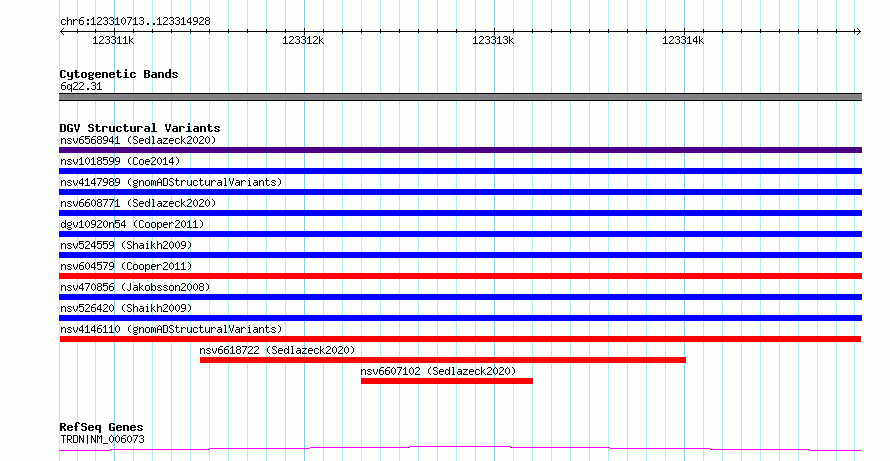Click the left arrow of the ruler

(62, 32)
